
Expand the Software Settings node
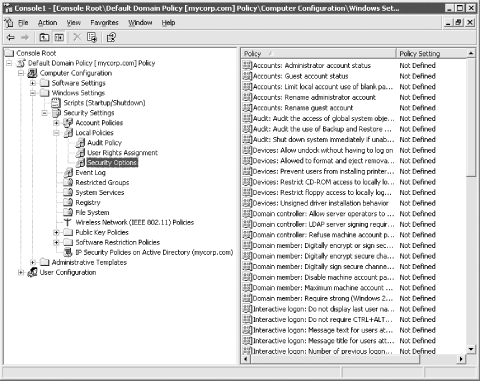(x=33, y=83)
